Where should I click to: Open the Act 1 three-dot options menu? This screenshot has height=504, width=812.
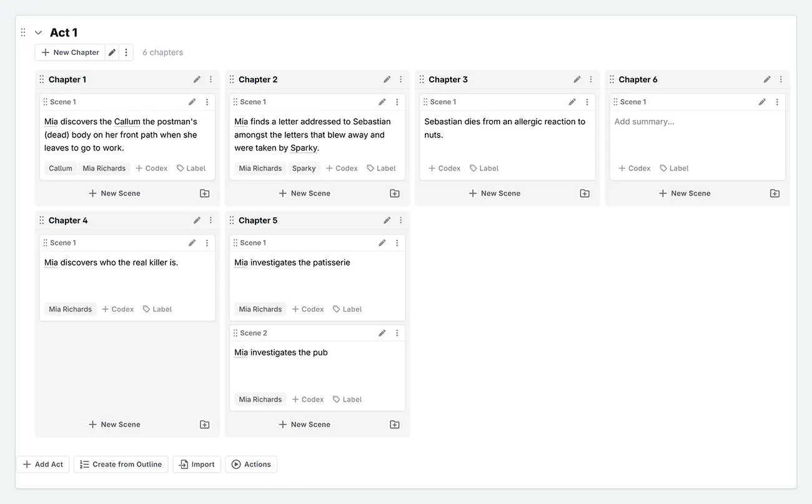click(x=126, y=52)
